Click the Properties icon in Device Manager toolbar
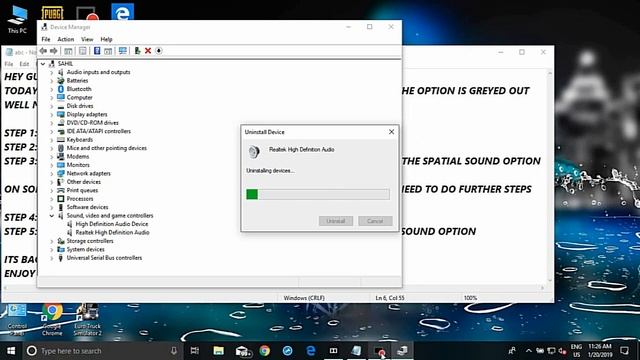This screenshot has height=360, width=640. 82,51
